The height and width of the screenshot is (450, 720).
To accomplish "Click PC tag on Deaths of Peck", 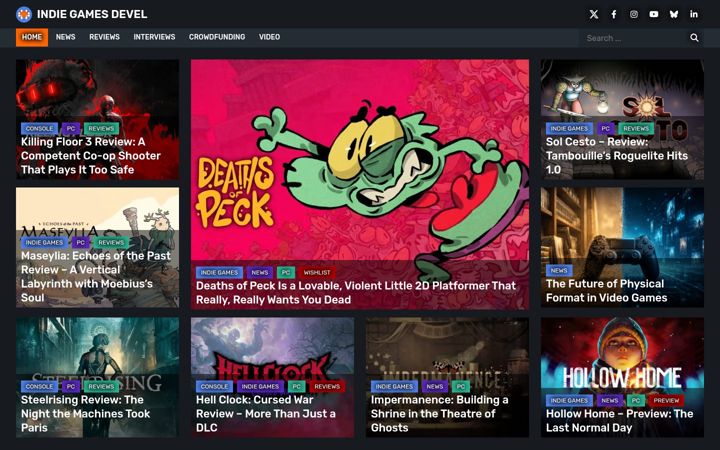I will pyautogui.click(x=286, y=272).
